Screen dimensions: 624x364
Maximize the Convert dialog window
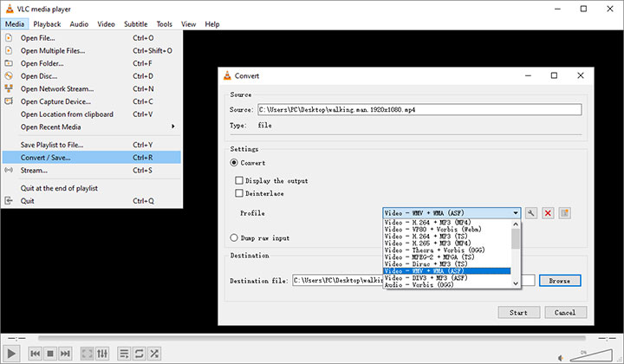[x=554, y=75]
